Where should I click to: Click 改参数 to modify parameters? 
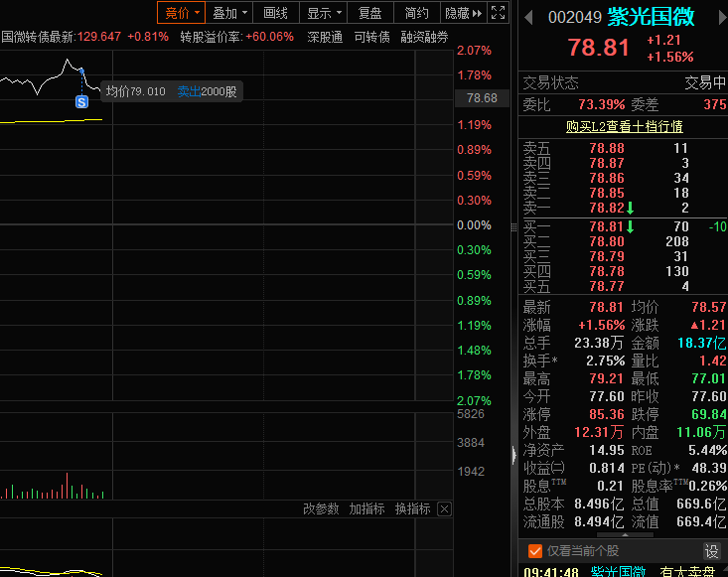(321, 508)
